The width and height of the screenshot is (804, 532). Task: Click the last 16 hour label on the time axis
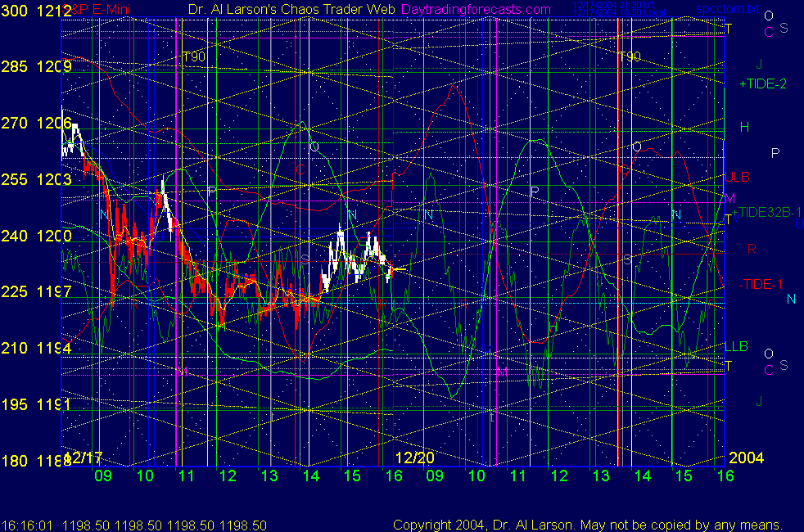725,476
